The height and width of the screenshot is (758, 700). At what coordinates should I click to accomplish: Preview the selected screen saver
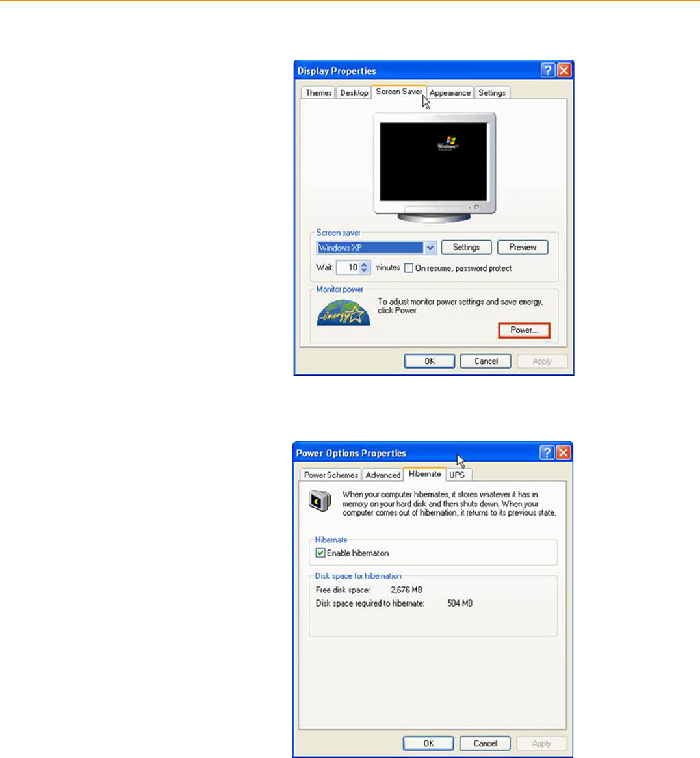pyautogui.click(x=523, y=247)
